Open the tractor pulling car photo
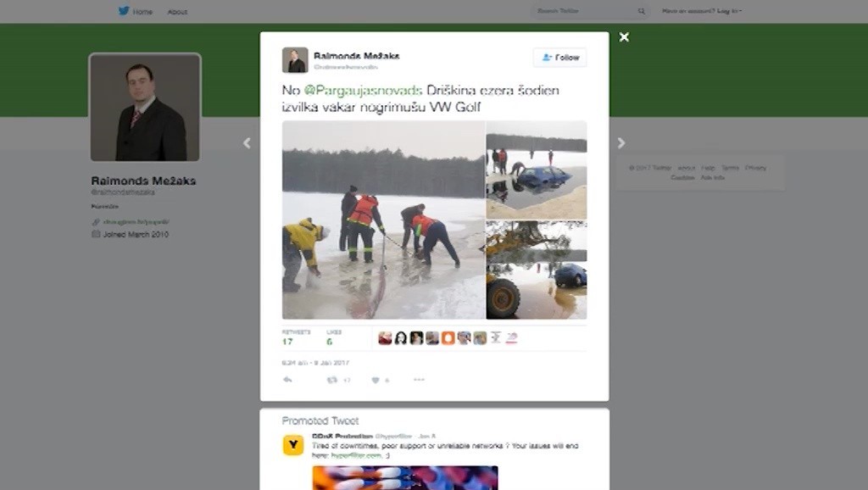The width and height of the screenshot is (868, 490). [x=537, y=270]
